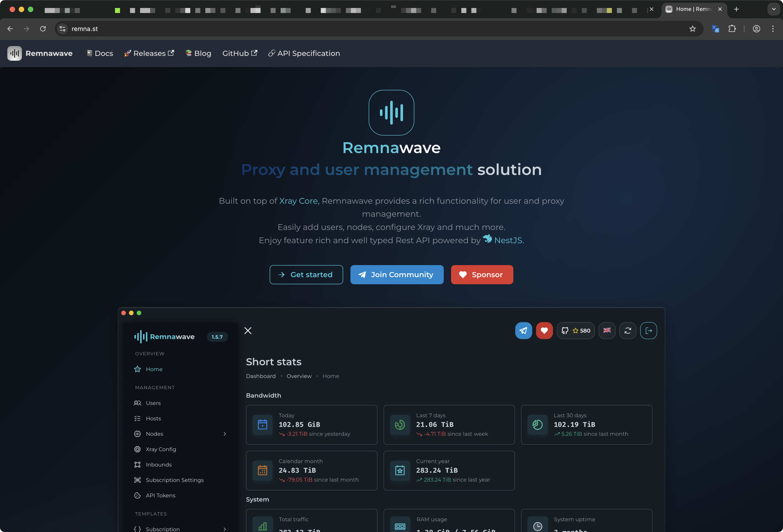783x532 pixels.
Task: Click the large Remnawave hero logo
Action: (x=391, y=112)
